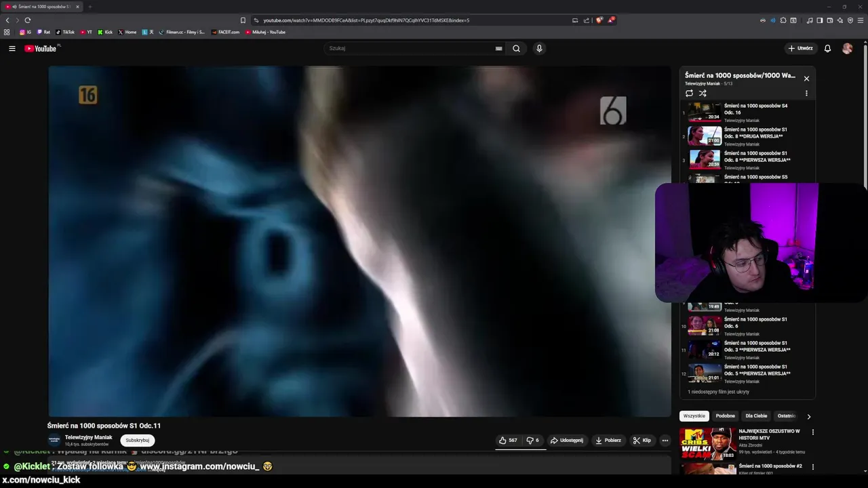Open S1 Odc. 8 PIERWSZA WERSJA video
The width and height of the screenshot is (868, 488).
point(747,159)
